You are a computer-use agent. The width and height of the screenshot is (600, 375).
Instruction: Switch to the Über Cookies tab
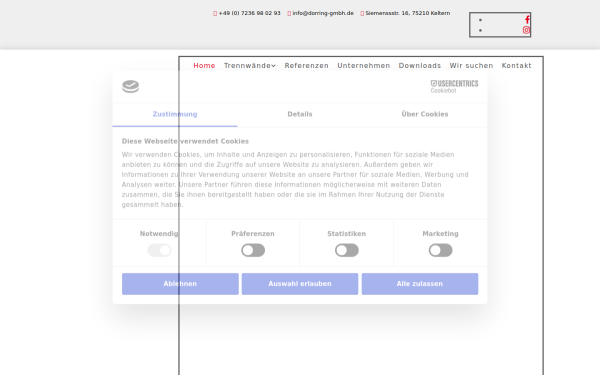pos(425,114)
